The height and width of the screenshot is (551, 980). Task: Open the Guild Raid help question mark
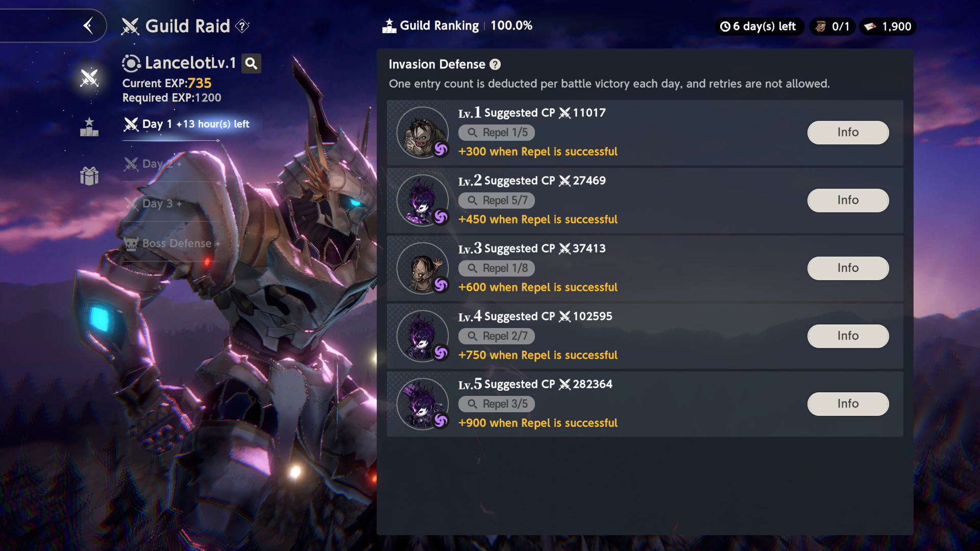point(242,26)
